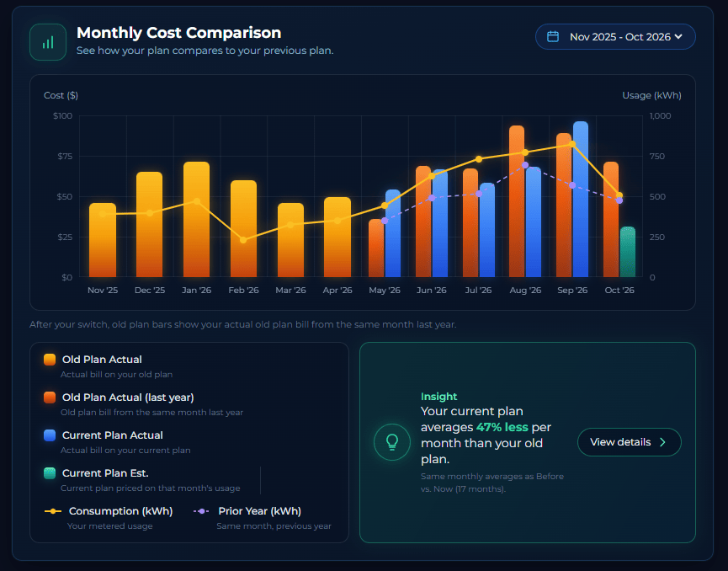This screenshot has width=728, height=571.
Task: Click the blue Sep '26 current plan bar
Action: (581, 200)
